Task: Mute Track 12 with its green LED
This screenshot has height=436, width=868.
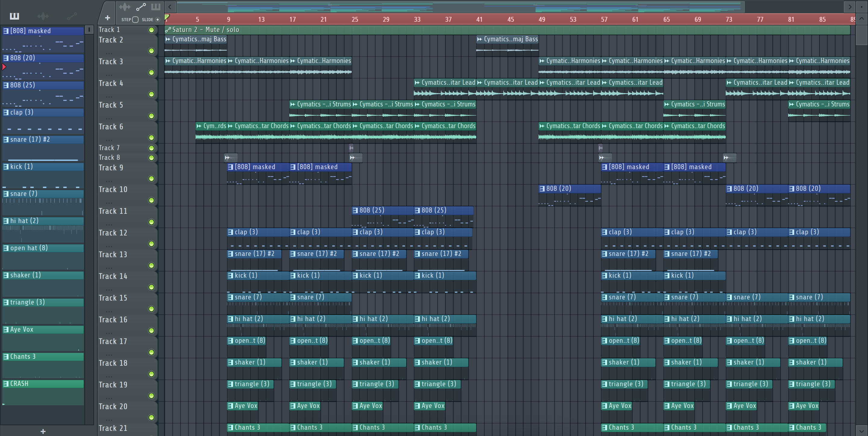Action: coord(152,244)
